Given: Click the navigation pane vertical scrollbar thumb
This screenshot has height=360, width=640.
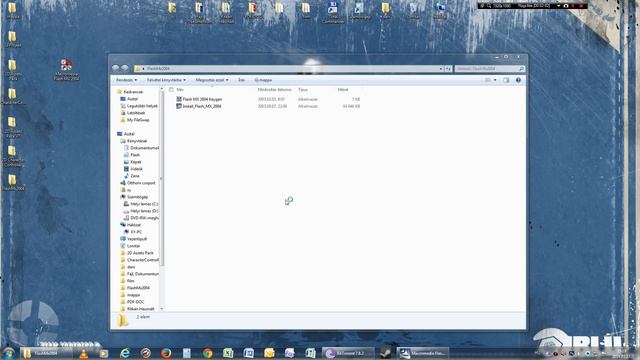Looking at the screenshot, I should pos(162,178).
